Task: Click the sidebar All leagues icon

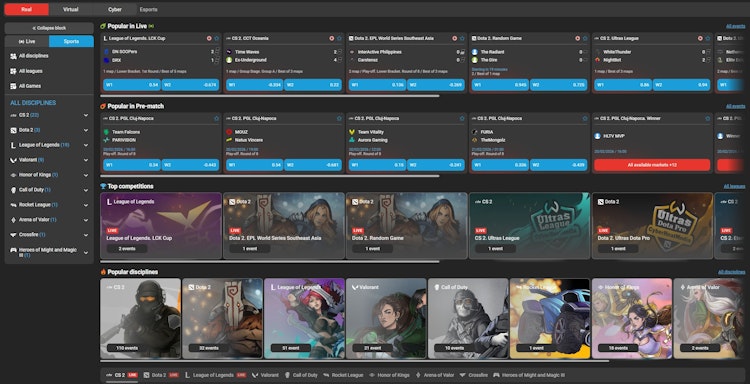Action: click(x=13, y=71)
